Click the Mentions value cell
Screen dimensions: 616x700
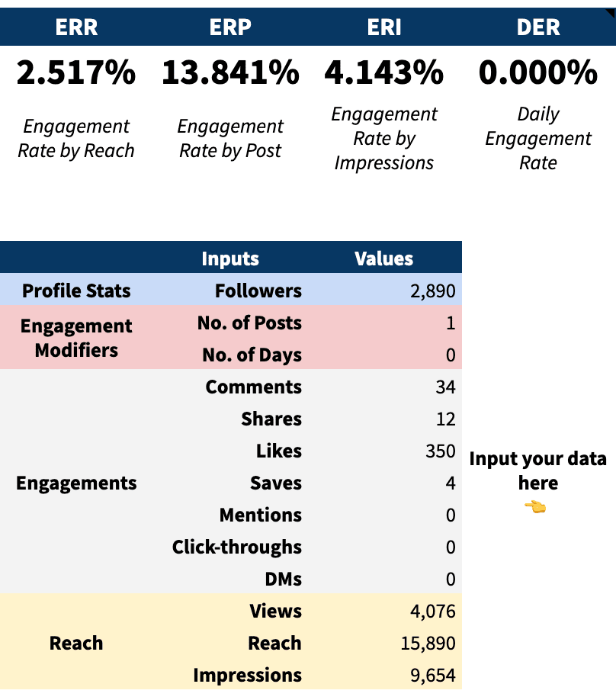(x=385, y=515)
